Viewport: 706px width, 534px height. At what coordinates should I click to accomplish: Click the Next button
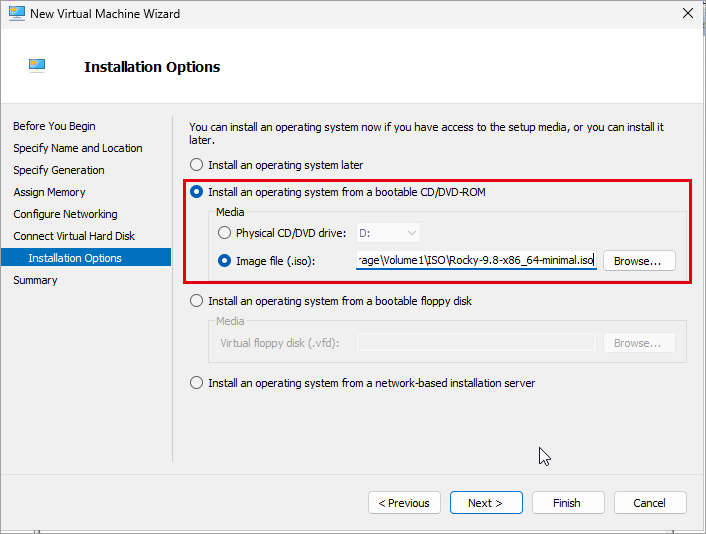[x=486, y=502]
